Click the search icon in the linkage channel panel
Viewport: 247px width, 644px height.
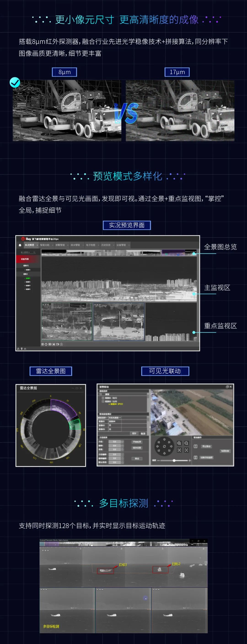[x=101, y=394]
